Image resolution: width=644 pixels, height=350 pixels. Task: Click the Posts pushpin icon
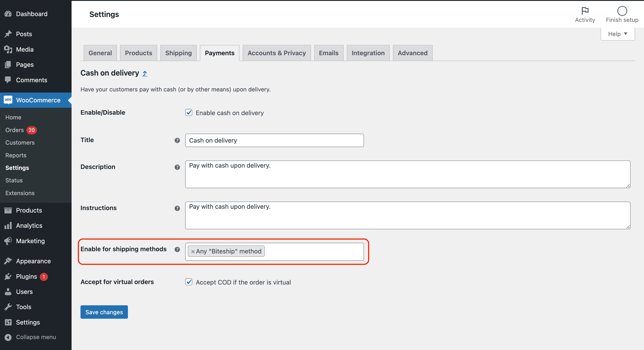[8, 34]
